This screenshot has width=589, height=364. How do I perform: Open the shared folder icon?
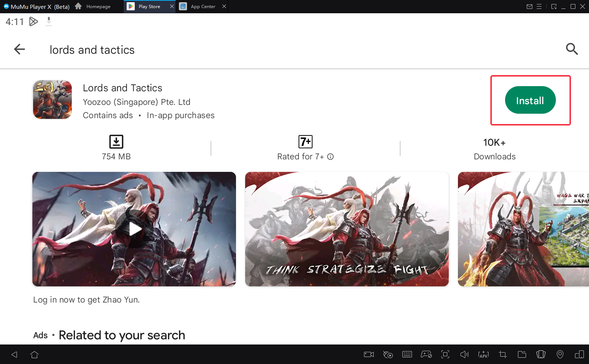coord(522,354)
